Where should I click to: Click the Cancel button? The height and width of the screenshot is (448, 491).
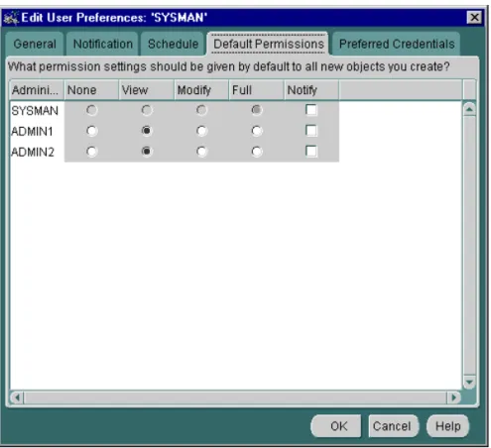[394, 426]
